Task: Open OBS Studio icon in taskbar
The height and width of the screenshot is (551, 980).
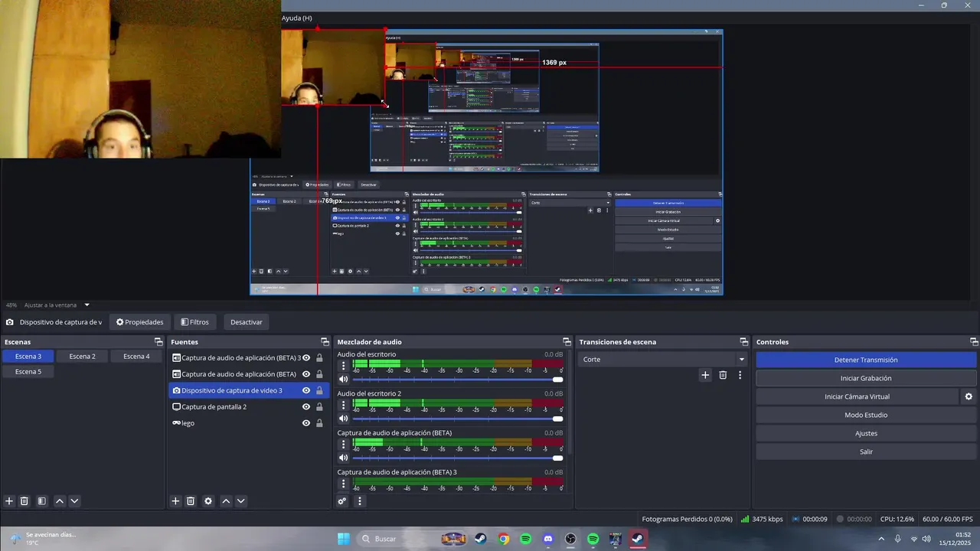Action: tap(570, 539)
